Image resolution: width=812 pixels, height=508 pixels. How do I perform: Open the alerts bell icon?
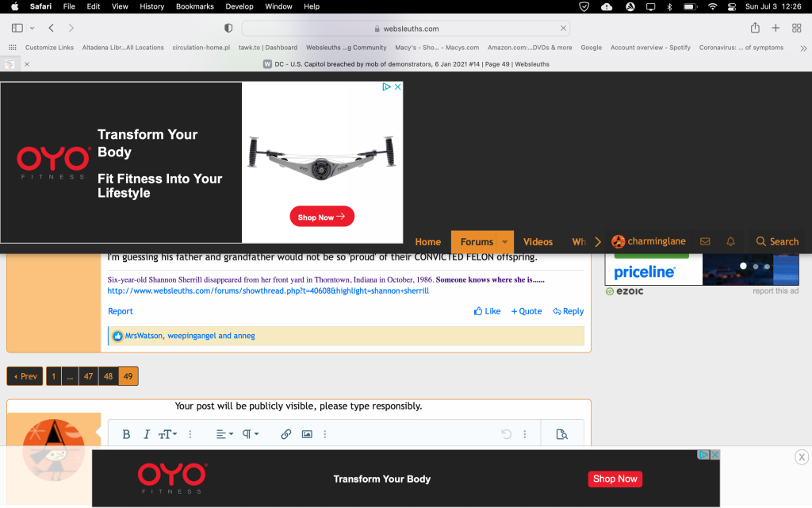coord(730,241)
